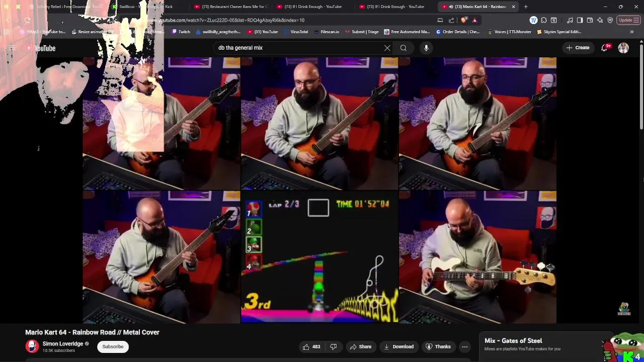Click share page icon in address bar
644x362 pixels.
coord(451,20)
